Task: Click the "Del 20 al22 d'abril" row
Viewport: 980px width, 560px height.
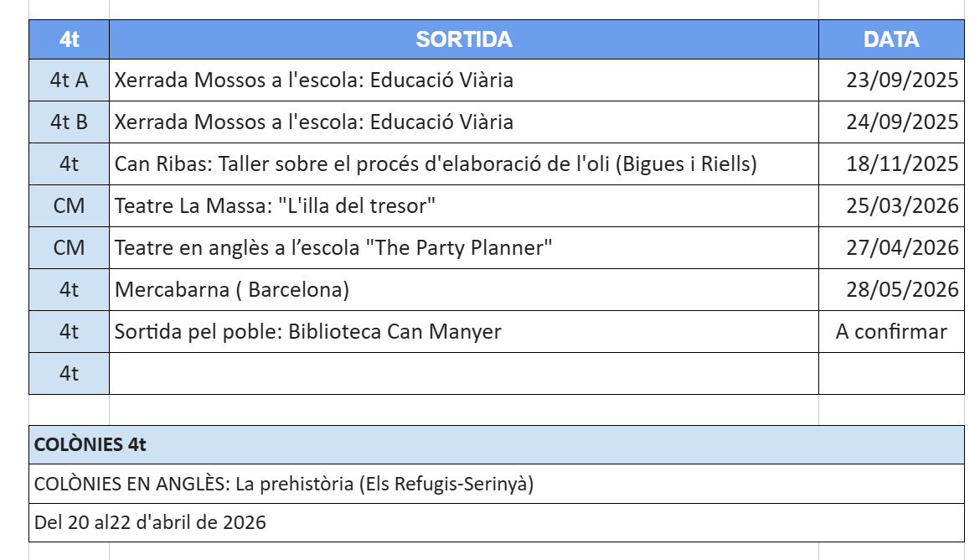Action: point(496,523)
